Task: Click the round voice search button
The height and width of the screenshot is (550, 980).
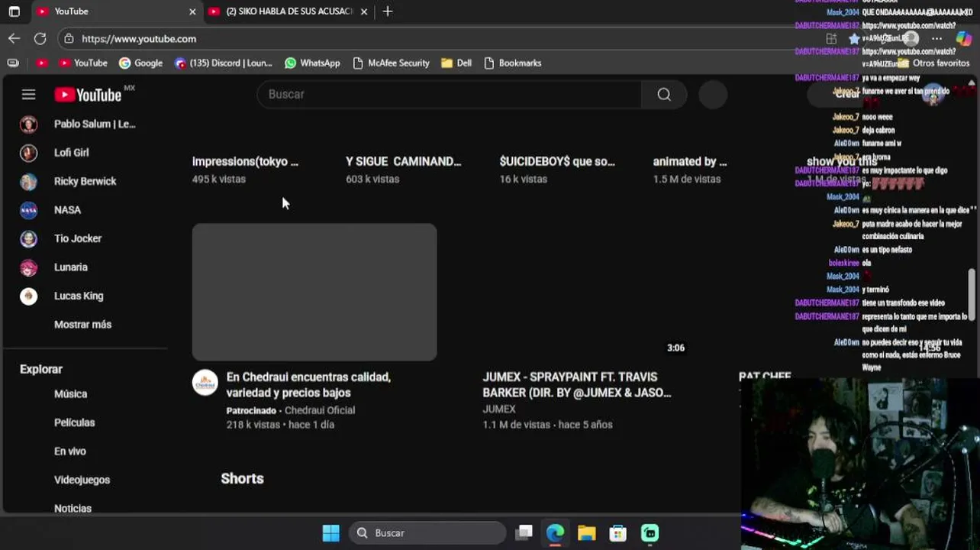Action: (713, 94)
